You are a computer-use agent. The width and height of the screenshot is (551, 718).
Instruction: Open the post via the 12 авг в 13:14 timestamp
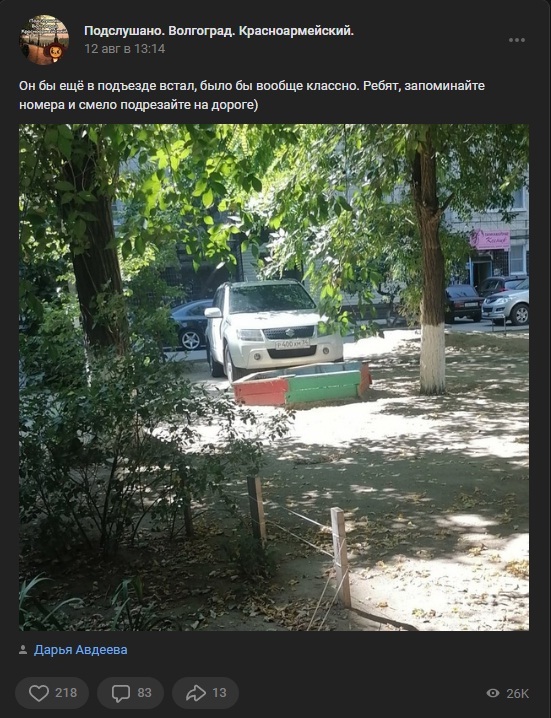tap(125, 49)
